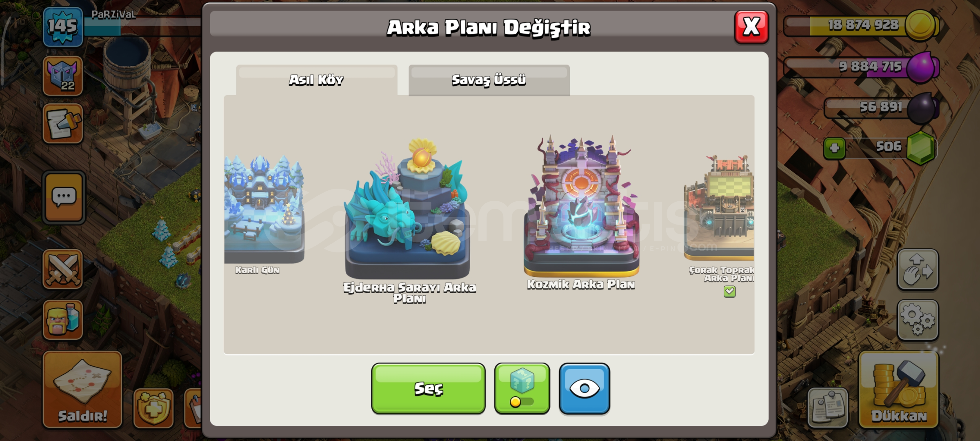The width and height of the screenshot is (980, 441).
Task: Open the scroll and hammer builder icon
Action: tap(62, 123)
